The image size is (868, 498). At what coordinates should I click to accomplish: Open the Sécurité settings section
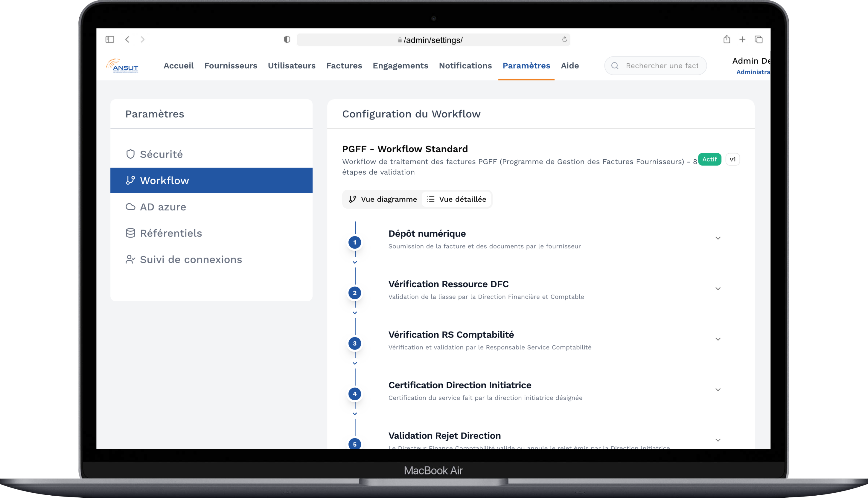pyautogui.click(x=211, y=154)
